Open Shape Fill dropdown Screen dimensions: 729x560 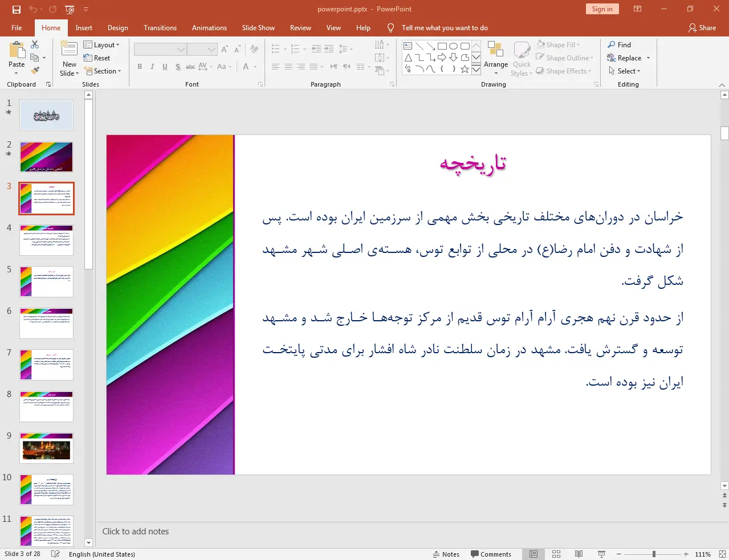coord(558,45)
